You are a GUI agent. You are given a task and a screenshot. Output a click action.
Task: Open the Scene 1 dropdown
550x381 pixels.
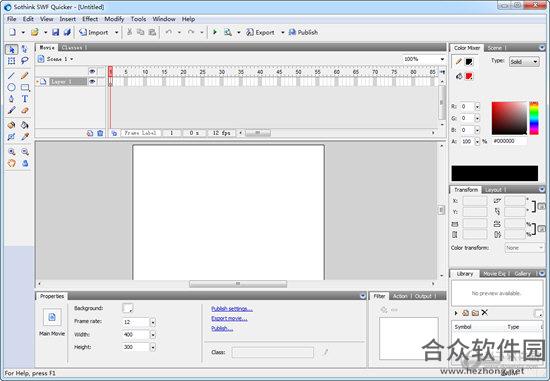pos(72,59)
